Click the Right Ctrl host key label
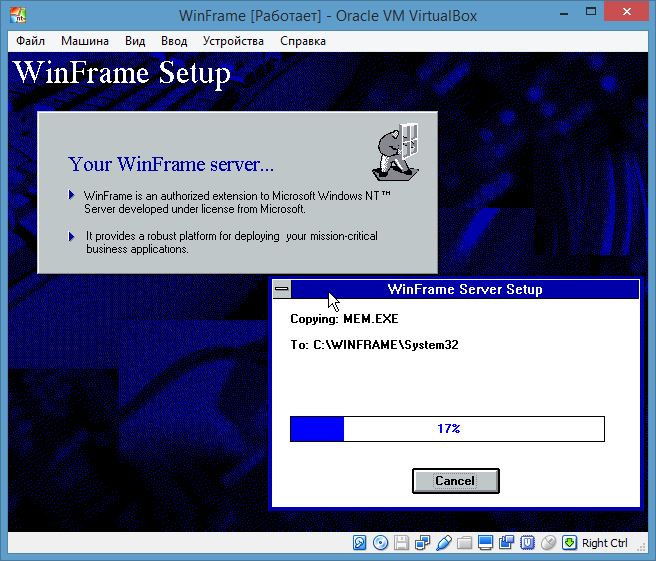 pos(605,543)
